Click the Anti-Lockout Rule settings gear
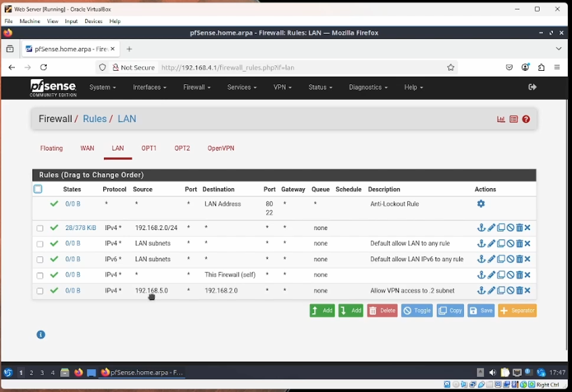 pyautogui.click(x=481, y=204)
